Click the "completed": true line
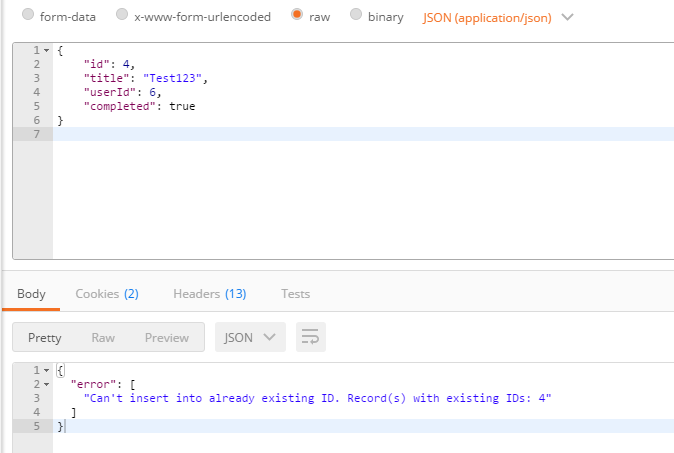This screenshot has width=674, height=453. pyautogui.click(x=140, y=106)
